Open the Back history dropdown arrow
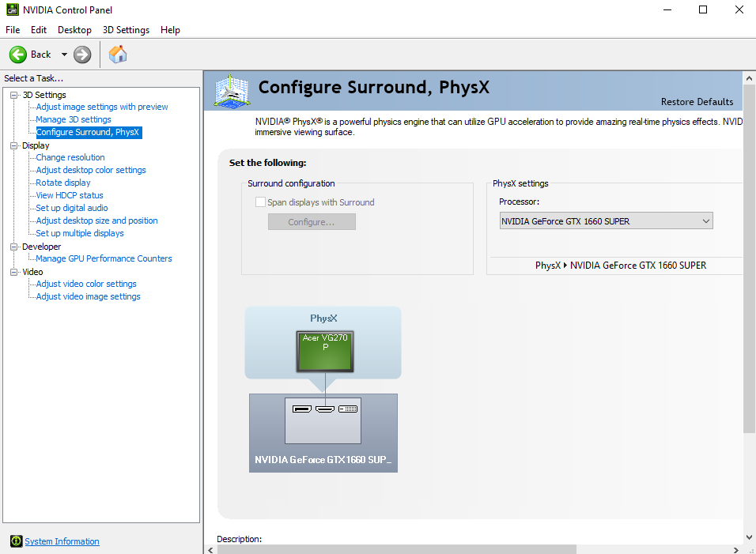The image size is (756, 554). (64, 55)
